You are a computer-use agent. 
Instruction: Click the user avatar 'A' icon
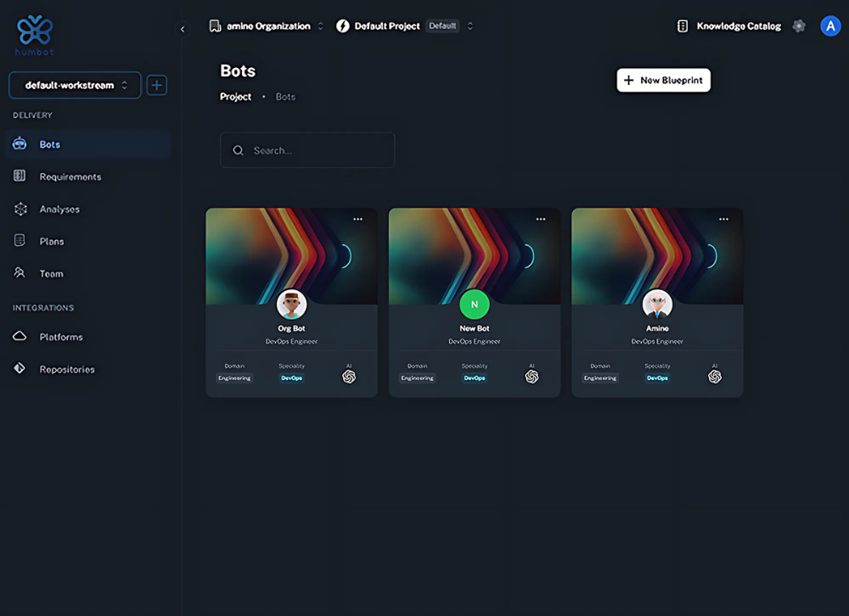[x=829, y=26]
